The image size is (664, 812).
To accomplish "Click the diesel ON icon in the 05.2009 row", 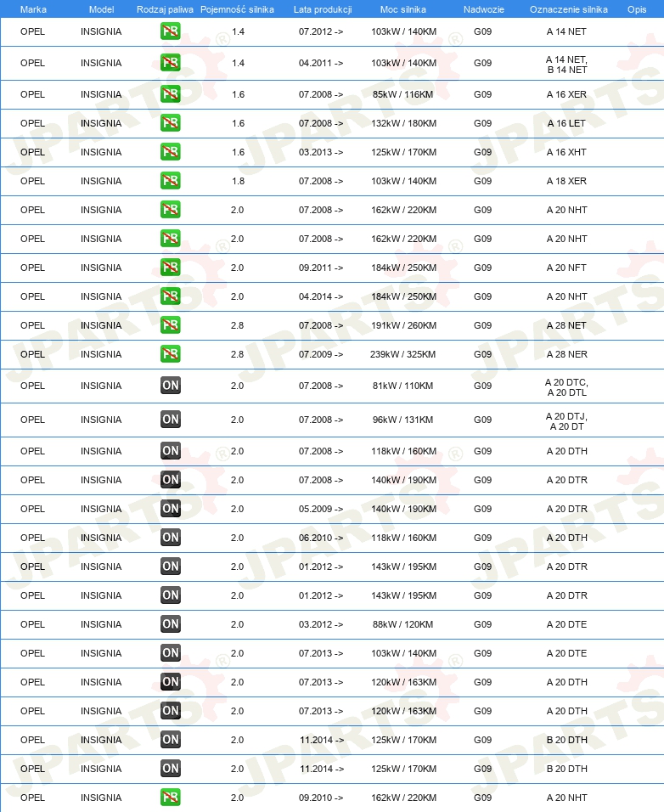I will pyautogui.click(x=171, y=509).
